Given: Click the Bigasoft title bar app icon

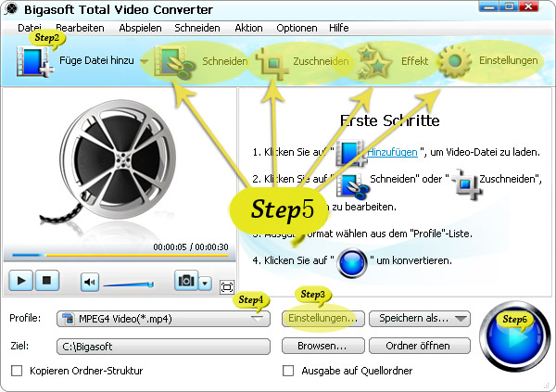Looking at the screenshot, I should click(x=11, y=9).
